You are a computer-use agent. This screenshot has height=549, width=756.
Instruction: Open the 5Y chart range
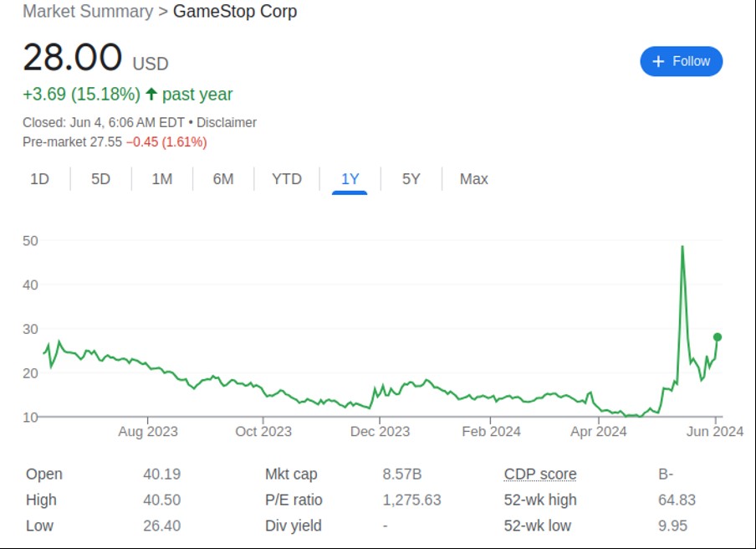click(x=411, y=179)
